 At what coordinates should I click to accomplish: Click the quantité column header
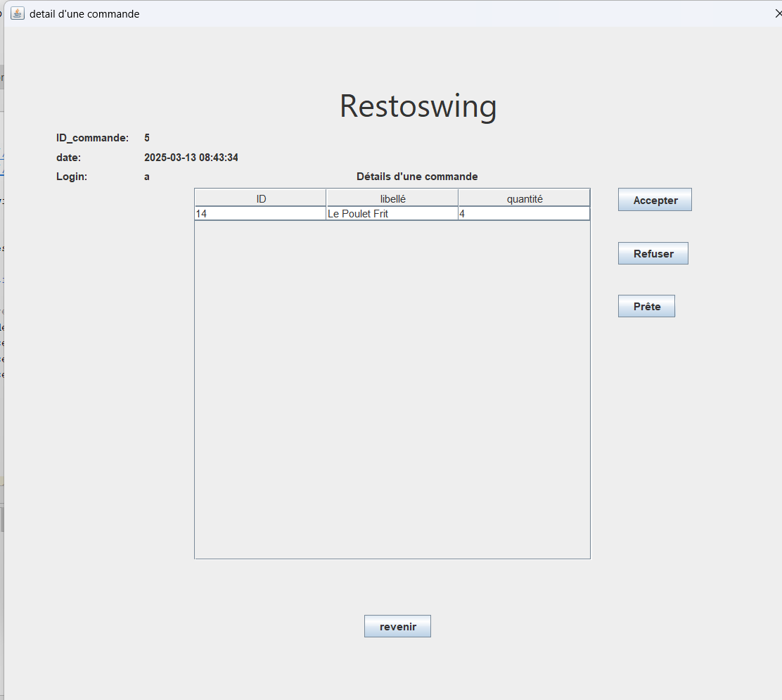pyautogui.click(x=523, y=198)
